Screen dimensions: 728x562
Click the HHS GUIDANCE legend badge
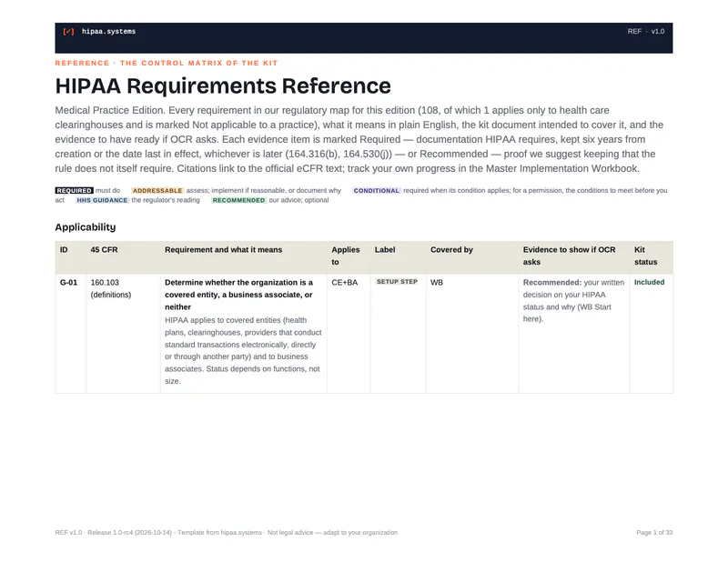click(102, 200)
